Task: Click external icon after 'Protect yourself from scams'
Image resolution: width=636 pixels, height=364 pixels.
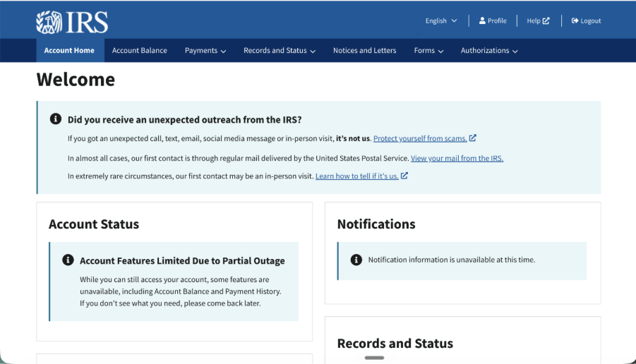Action: pyautogui.click(x=472, y=138)
